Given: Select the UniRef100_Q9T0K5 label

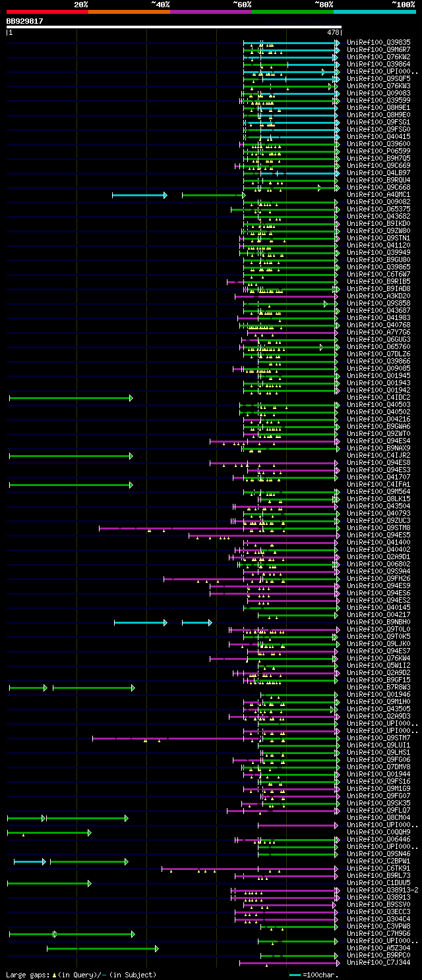Looking at the screenshot, I should coord(378,636).
